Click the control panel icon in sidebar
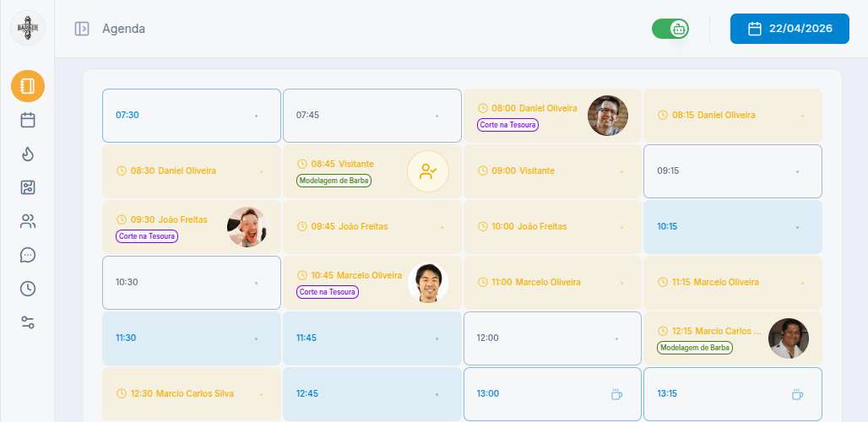The image size is (868, 422). tap(28, 187)
